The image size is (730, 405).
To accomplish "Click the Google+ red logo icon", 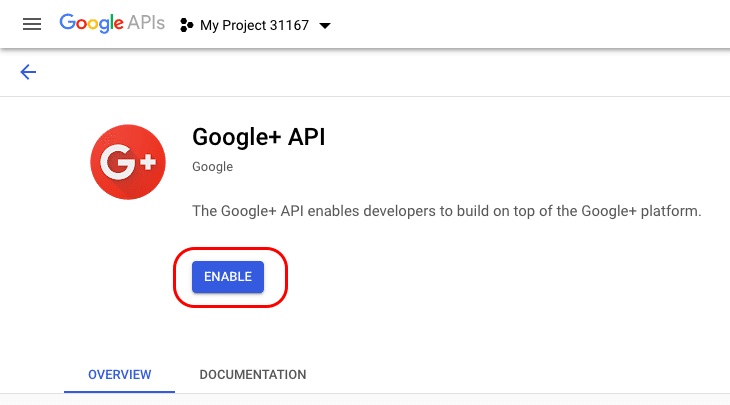I will pyautogui.click(x=128, y=162).
